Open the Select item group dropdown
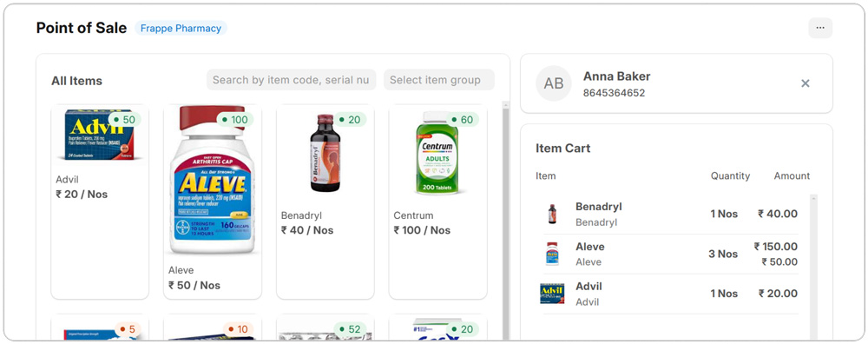This screenshot has width=868, height=344. point(439,80)
